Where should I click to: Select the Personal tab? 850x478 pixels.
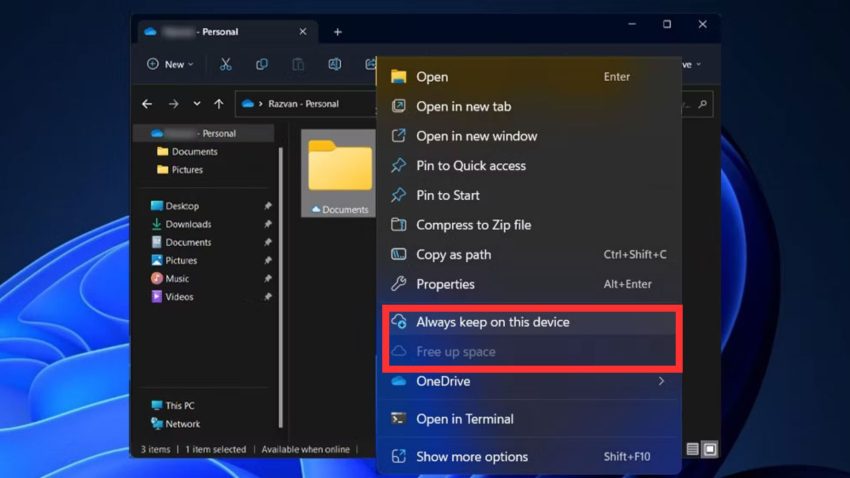click(x=227, y=32)
